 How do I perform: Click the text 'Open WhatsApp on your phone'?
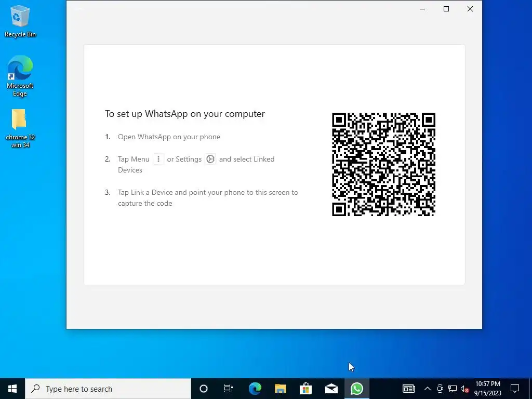(x=169, y=137)
